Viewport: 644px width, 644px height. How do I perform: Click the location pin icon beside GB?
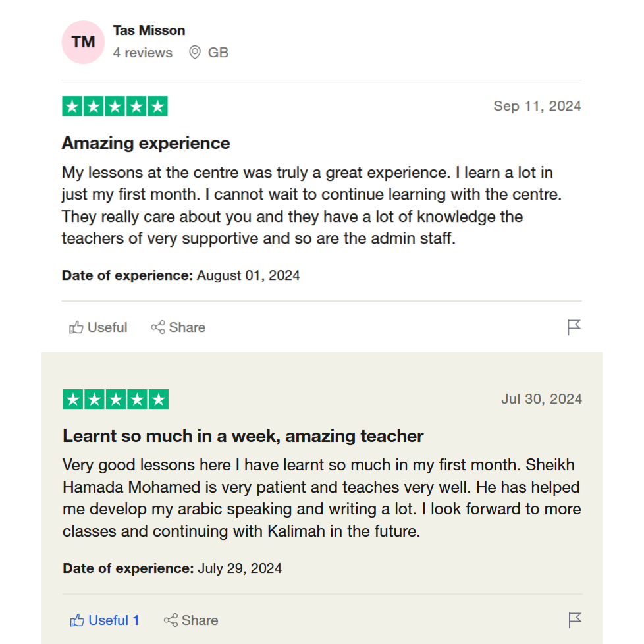click(x=195, y=53)
